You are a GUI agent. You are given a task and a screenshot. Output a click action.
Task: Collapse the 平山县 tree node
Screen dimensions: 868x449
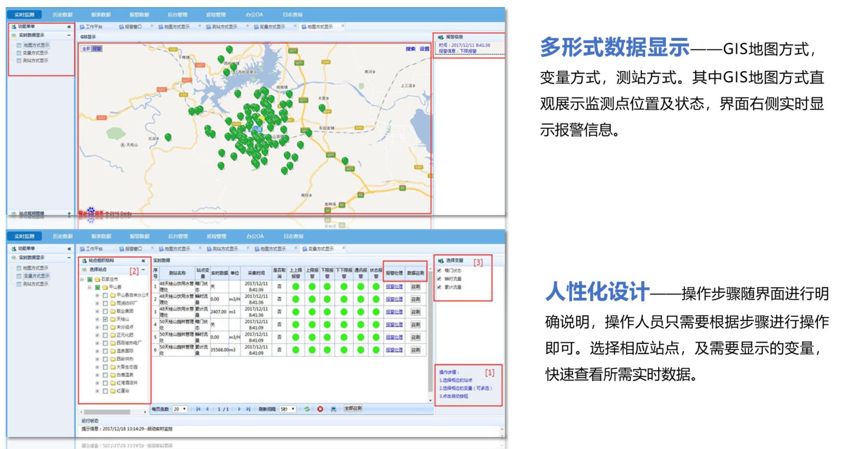pyautogui.click(x=90, y=287)
